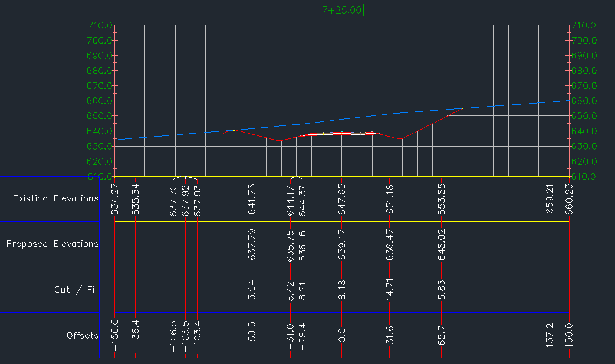
Task: Click the cut value 8.48 at centerline
Action: coord(341,289)
